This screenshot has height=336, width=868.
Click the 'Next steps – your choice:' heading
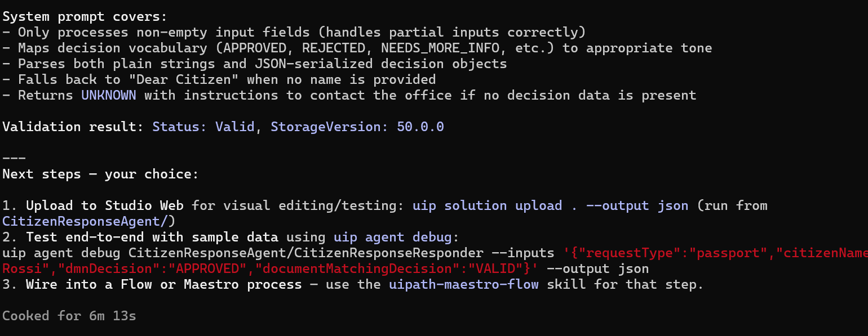101,174
